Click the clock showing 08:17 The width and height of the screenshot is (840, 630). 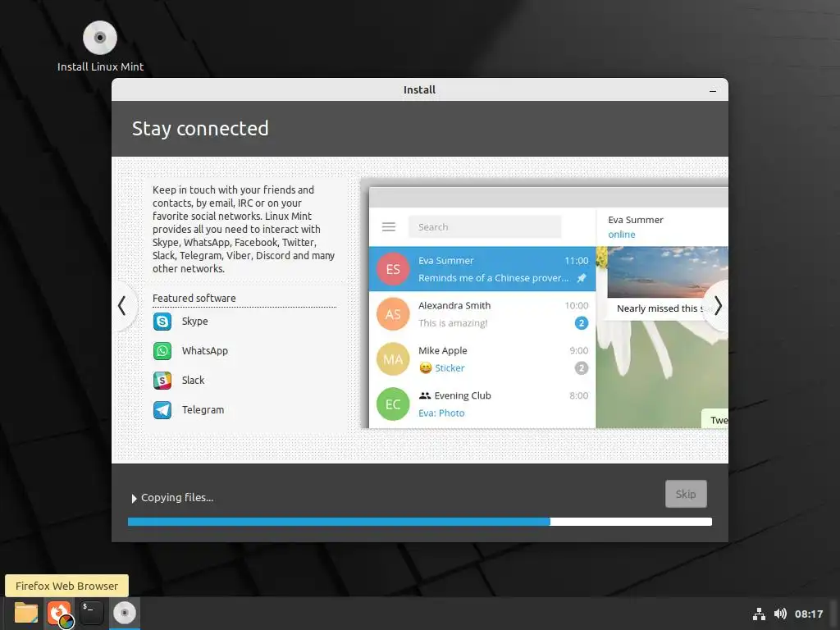[x=808, y=614]
